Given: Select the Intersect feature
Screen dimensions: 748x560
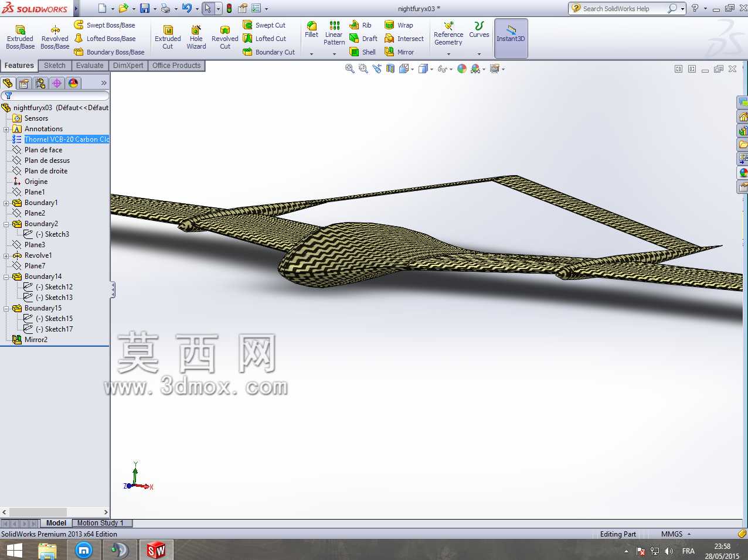Looking at the screenshot, I should tap(404, 39).
